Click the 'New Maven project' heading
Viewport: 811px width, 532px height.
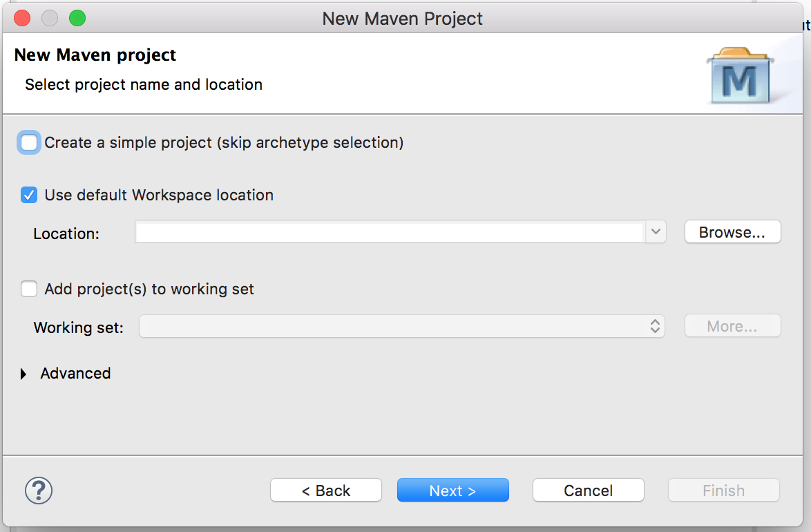coord(95,55)
